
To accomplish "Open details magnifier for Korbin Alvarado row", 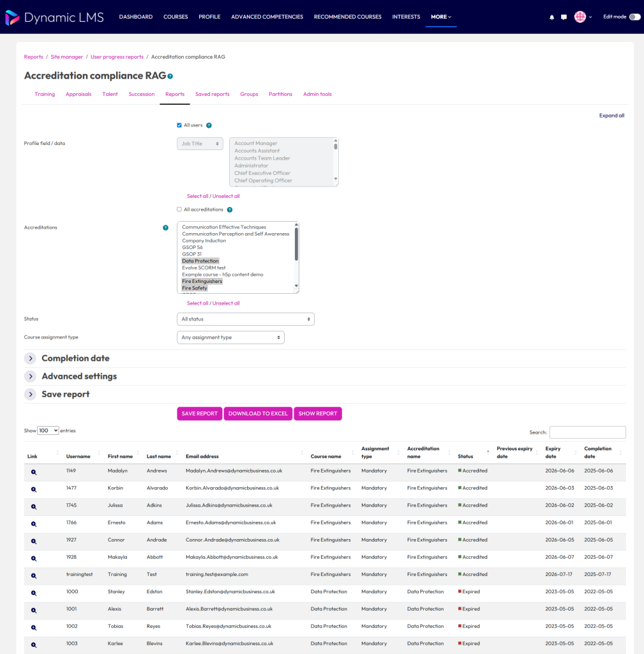I will point(34,489).
